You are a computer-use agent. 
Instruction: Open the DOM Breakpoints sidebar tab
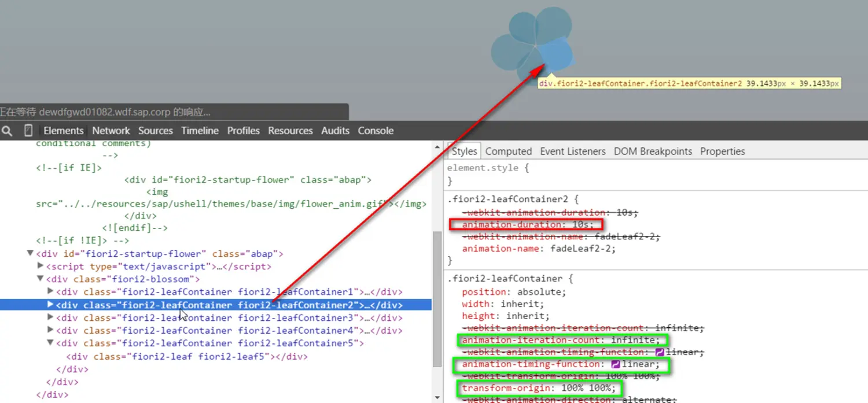(x=653, y=151)
